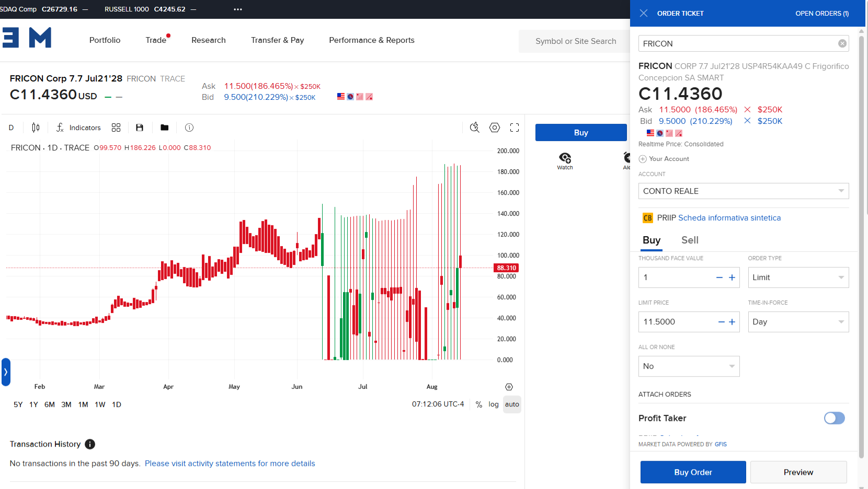Open the header more options ellipsis

click(238, 9)
